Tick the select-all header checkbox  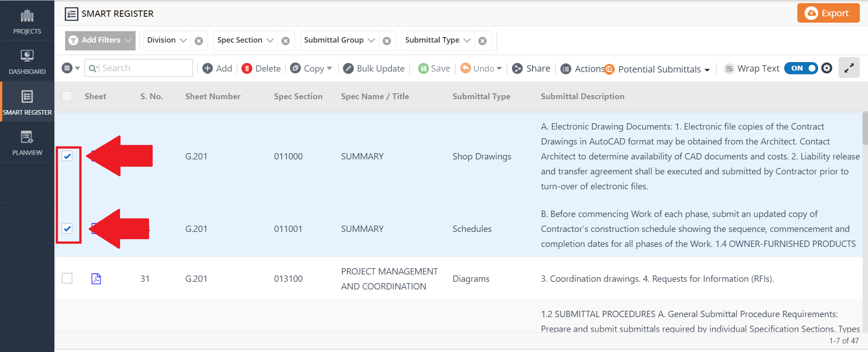pos(67,96)
